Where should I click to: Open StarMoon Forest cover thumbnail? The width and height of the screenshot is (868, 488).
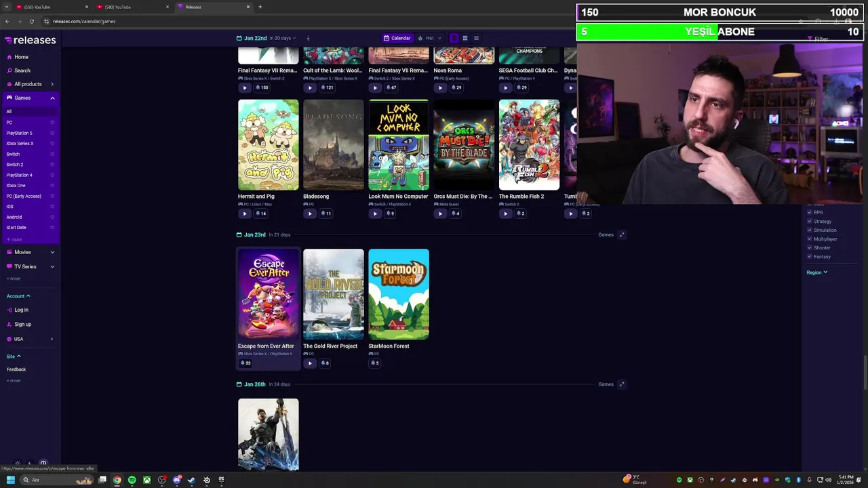pos(399,294)
